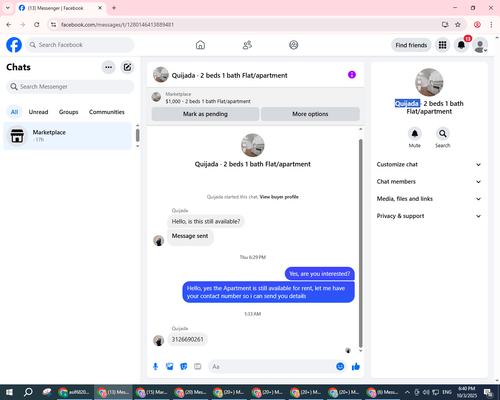Screen dimensions: 500x400
Task: Open the tab search dropdown arrow
Action: [8, 8]
